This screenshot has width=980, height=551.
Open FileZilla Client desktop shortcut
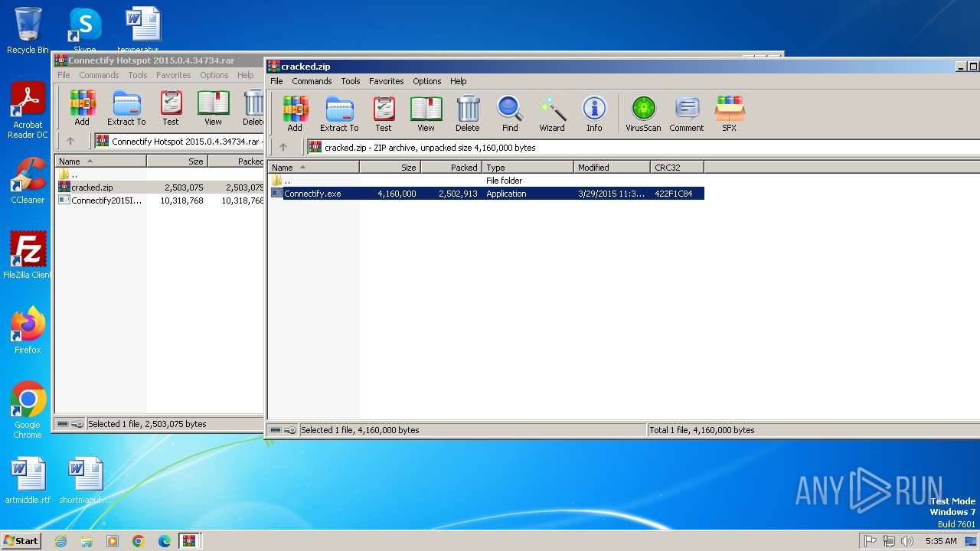pos(28,256)
